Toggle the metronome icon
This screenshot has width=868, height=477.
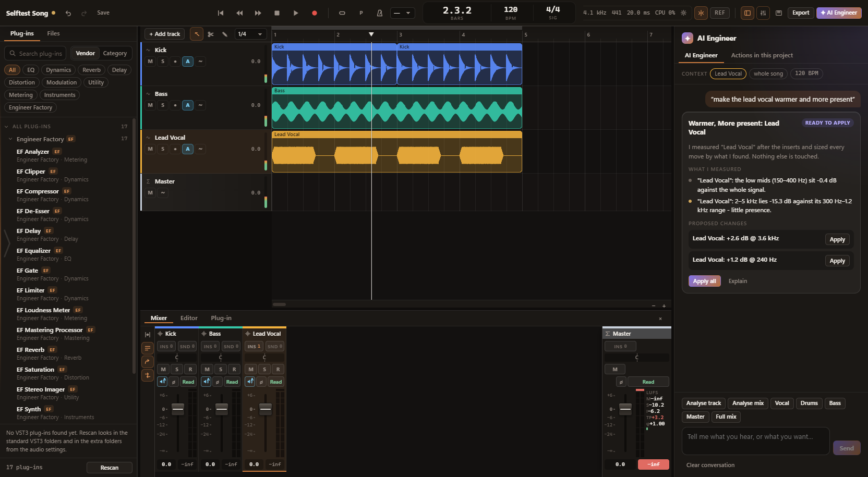click(x=380, y=13)
